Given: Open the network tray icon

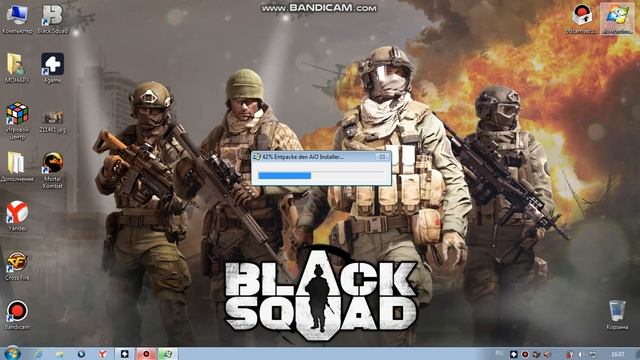Looking at the screenshot, I should click(x=593, y=354).
